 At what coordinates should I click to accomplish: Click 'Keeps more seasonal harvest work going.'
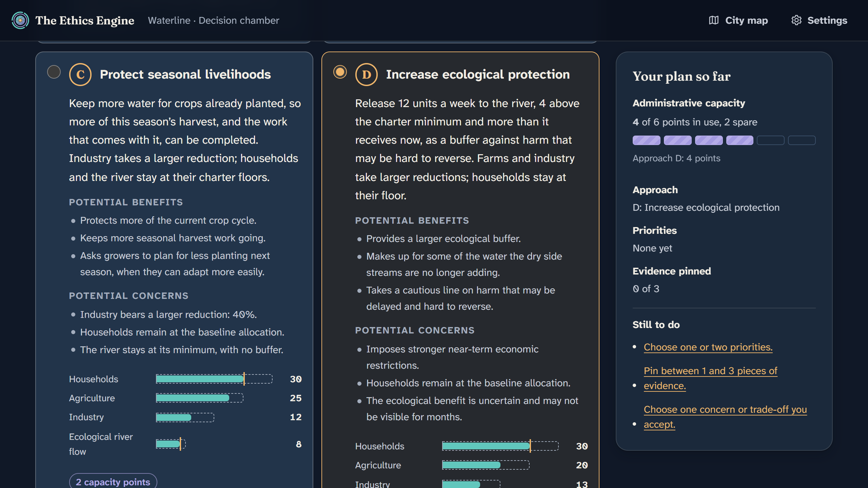coord(173,238)
